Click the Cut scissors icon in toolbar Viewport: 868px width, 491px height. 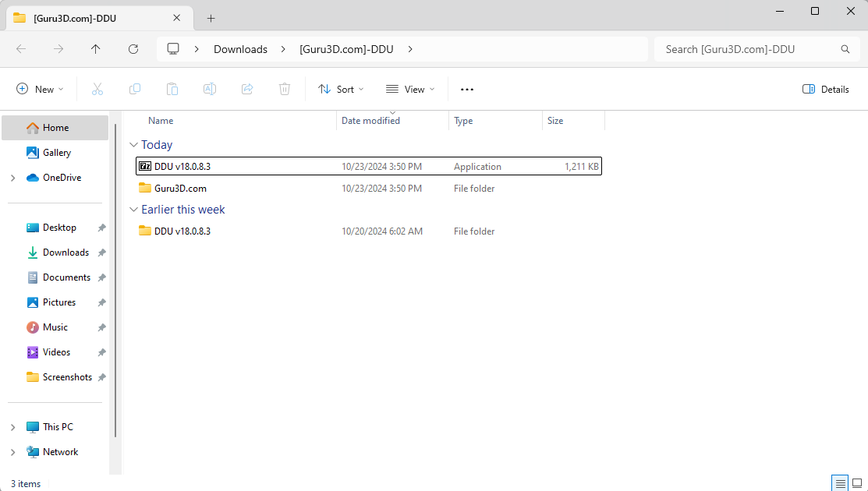[x=97, y=89]
